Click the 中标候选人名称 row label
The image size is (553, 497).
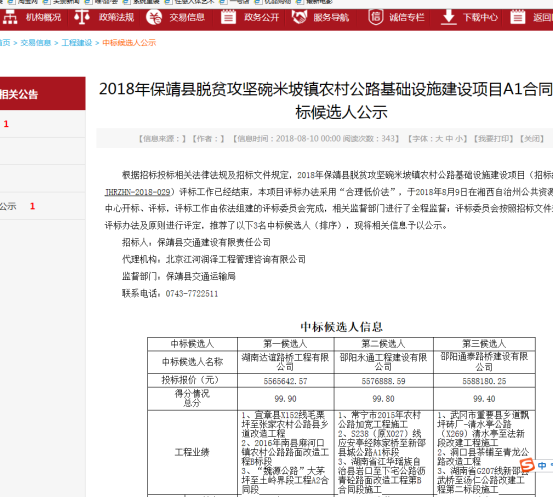pos(192,362)
